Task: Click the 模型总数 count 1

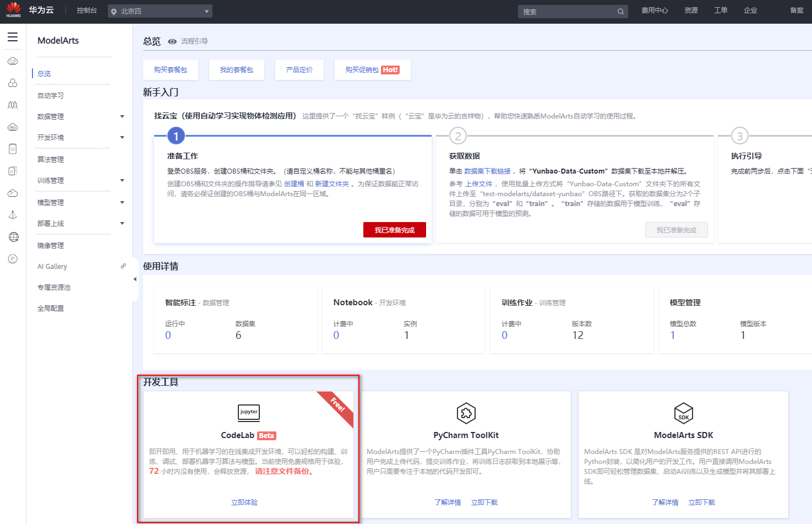Action: click(673, 336)
